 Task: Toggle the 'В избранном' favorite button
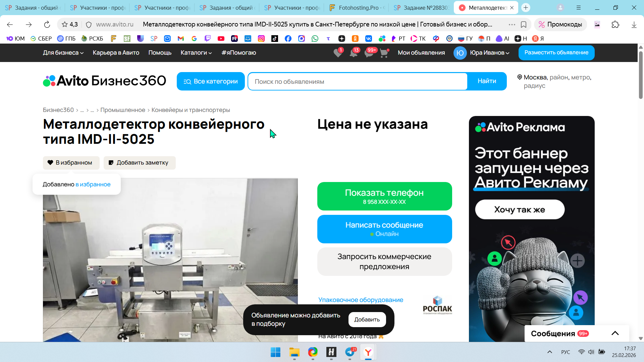click(71, 163)
